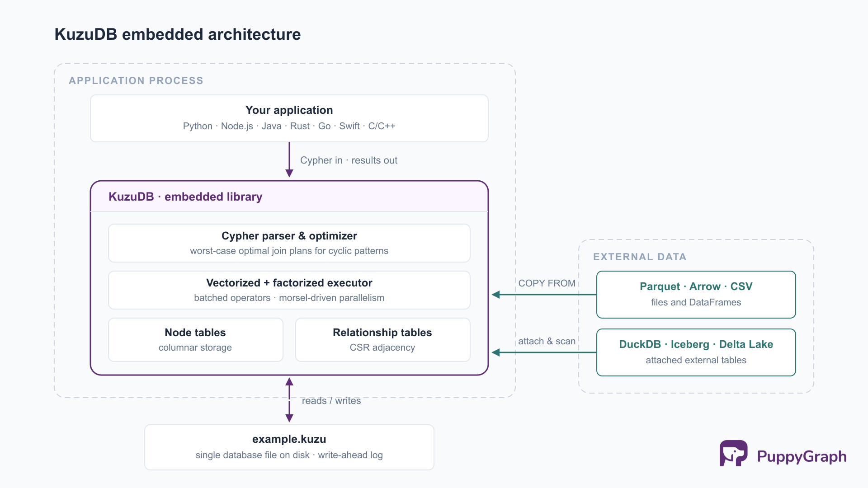This screenshot has height=488, width=868.
Task: Click 'worst-case optimal join plans for cyclic patterns'
Action: (x=289, y=251)
